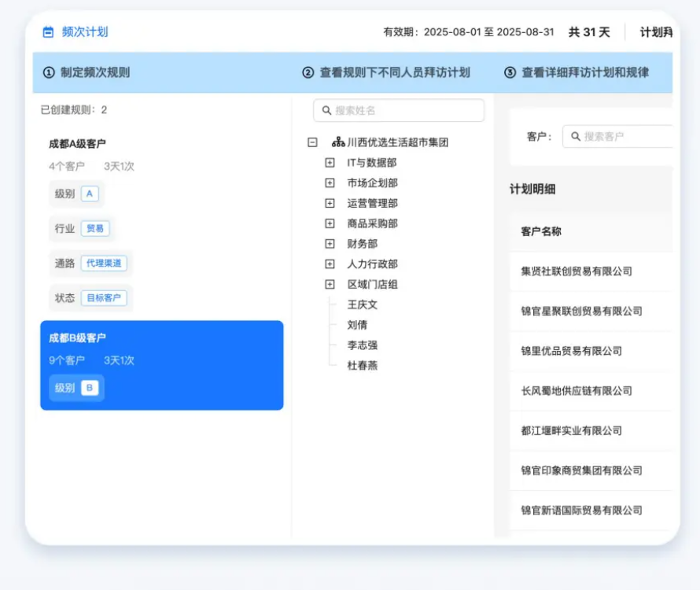Screen dimensions: 700x590
Task: Expand the IT与数据部 department node
Action: tap(330, 163)
